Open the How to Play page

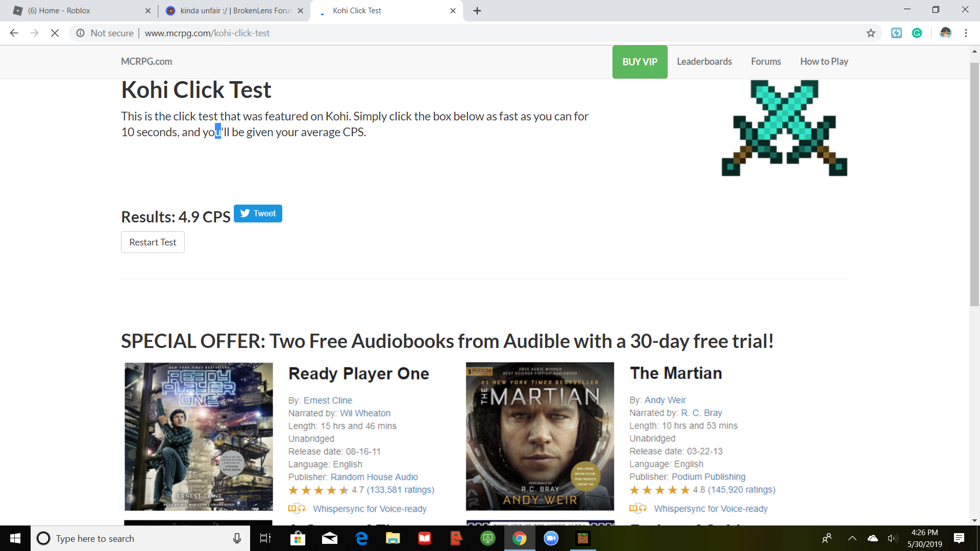point(824,62)
